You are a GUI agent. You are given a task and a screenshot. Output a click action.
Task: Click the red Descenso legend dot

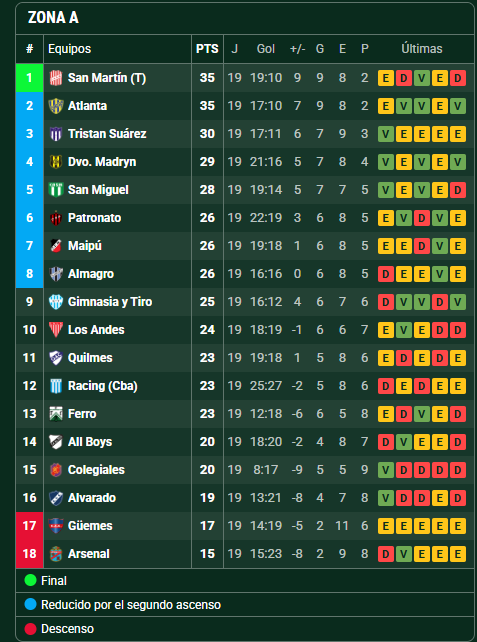point(30,629)
